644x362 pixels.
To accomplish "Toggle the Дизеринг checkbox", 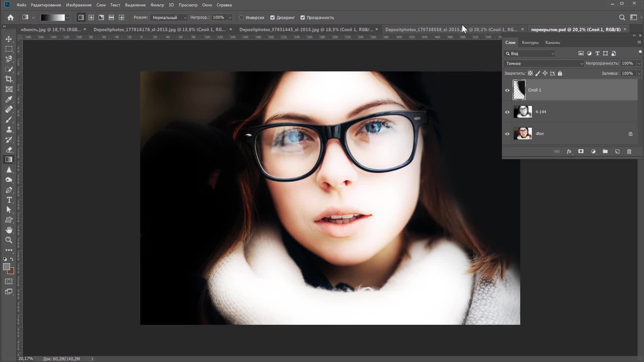I will (272, 17).
